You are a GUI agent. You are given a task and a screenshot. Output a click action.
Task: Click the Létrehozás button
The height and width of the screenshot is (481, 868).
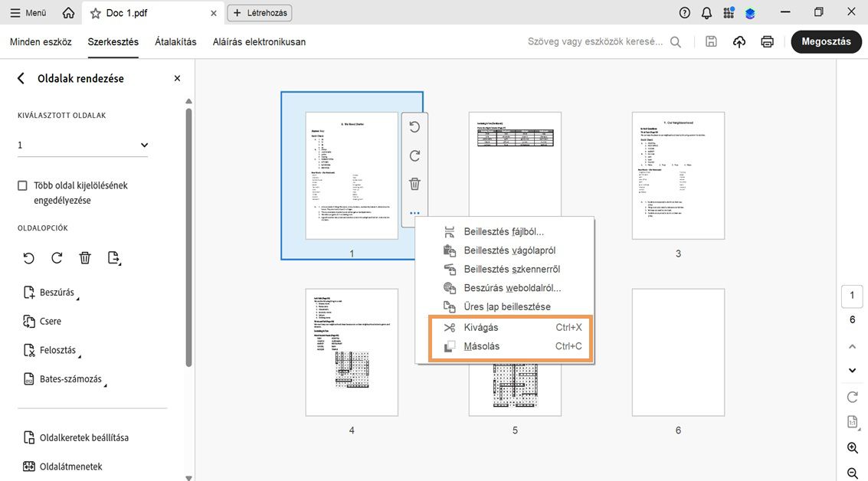pyautogui.click(x=260, y=13)
